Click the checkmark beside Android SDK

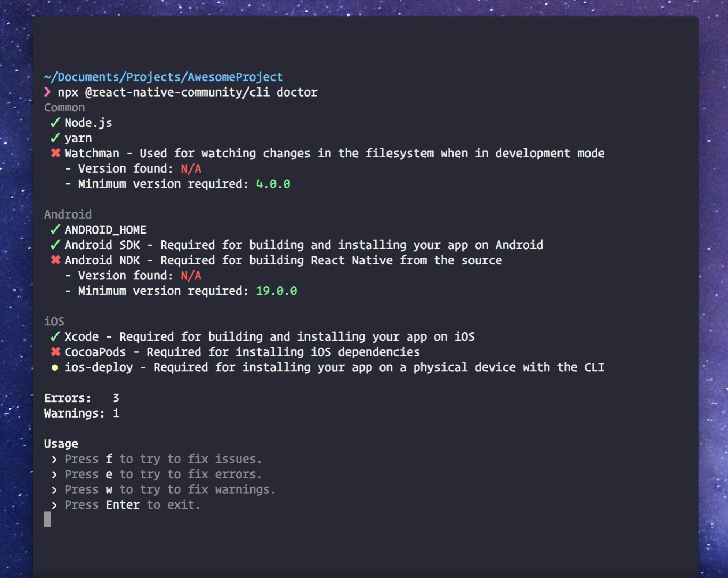pyautogui.click(x=55, y=245)
